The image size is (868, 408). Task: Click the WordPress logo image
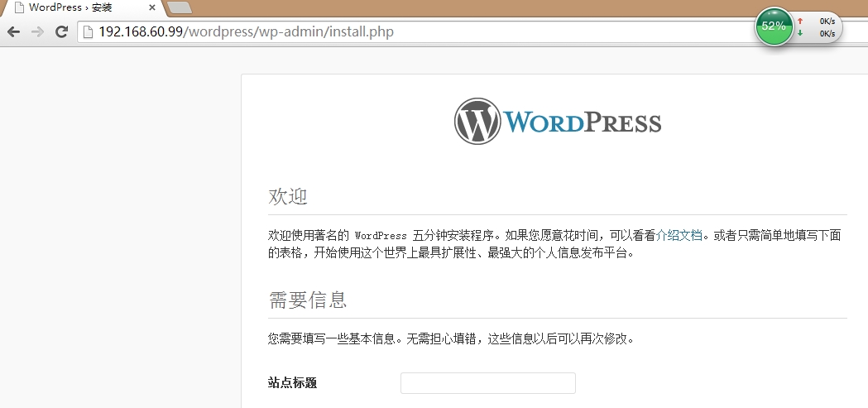(x=558, y=121)
